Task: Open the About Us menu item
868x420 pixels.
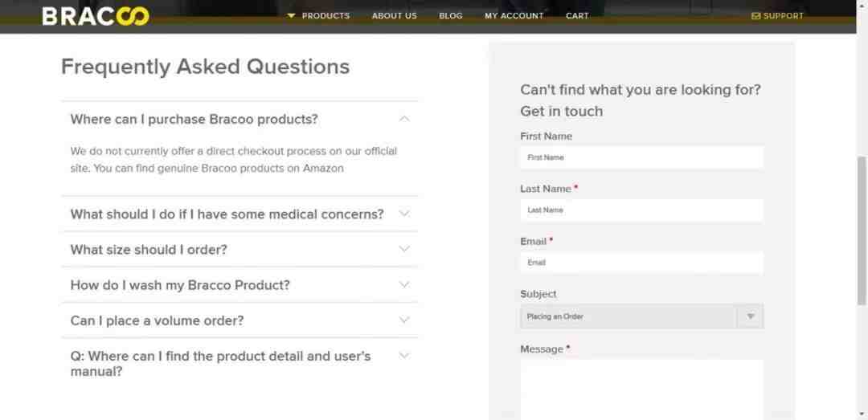Action: 394,16
